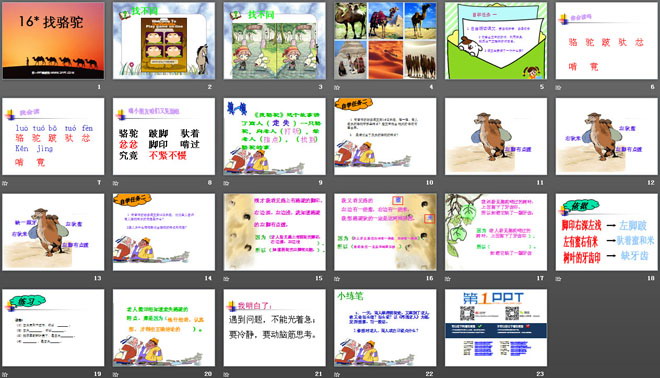Play animation star icon beneath slide 22
The width and height of the screenshot is (660, 378).
pos(337,374)
